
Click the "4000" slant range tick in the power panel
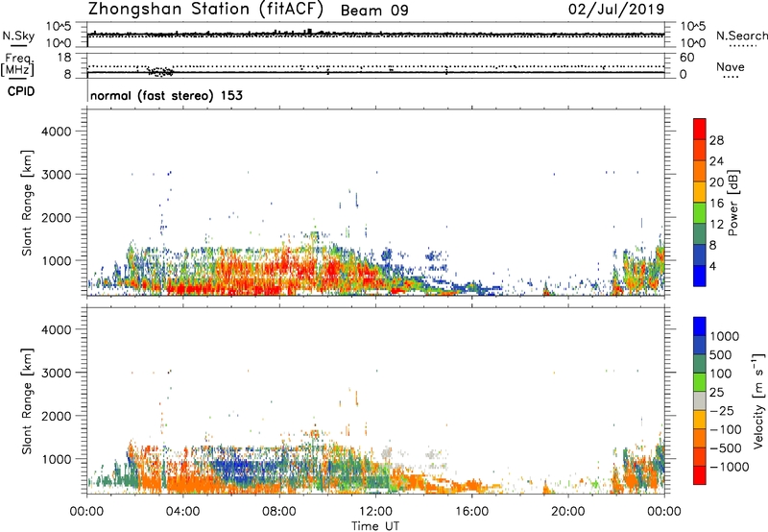(x=56, y=132)
